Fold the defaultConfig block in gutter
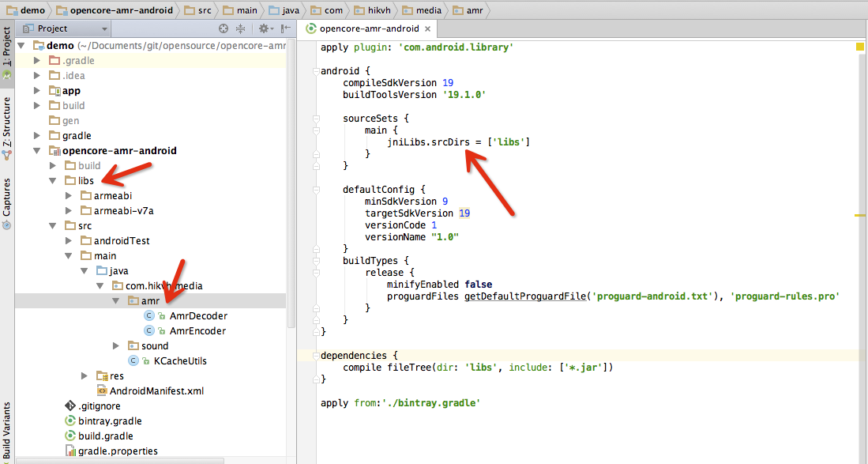868x464 pixels. tap(316, 190)
